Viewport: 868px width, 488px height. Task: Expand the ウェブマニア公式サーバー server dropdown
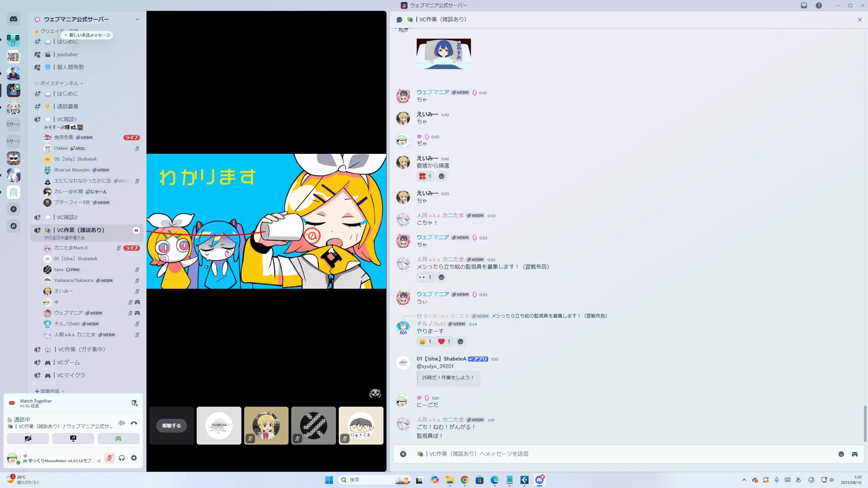click(x=137, y=19)
